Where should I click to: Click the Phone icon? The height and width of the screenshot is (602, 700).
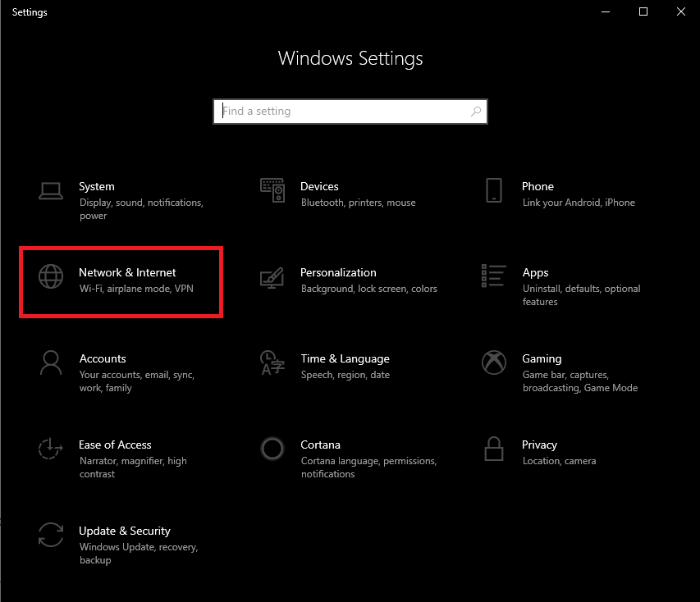(x=494, y=190)
